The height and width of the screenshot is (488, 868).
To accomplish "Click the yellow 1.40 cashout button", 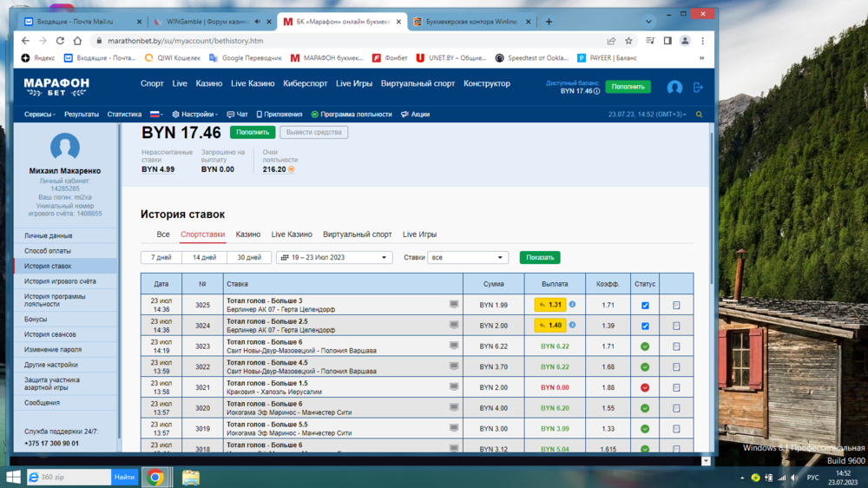I will click(x=550, y=326).
